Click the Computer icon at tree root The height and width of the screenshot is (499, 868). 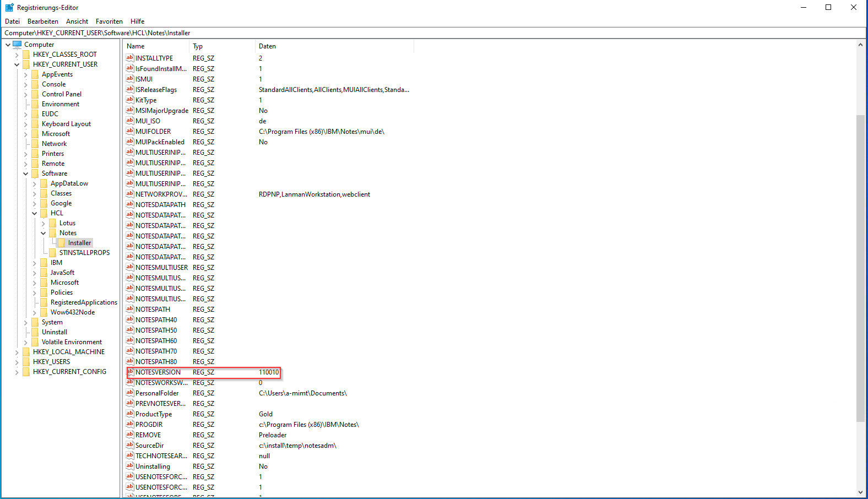[x=18, y=45]
